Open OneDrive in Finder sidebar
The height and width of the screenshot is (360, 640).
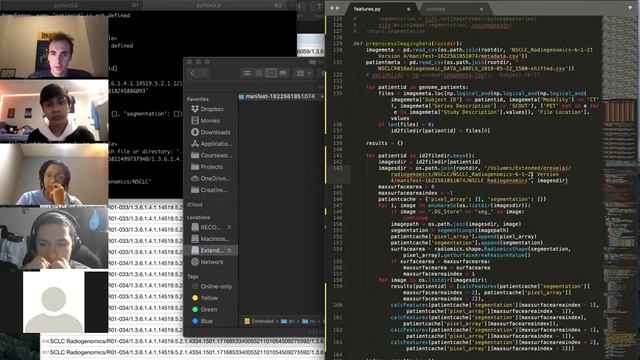211,178
